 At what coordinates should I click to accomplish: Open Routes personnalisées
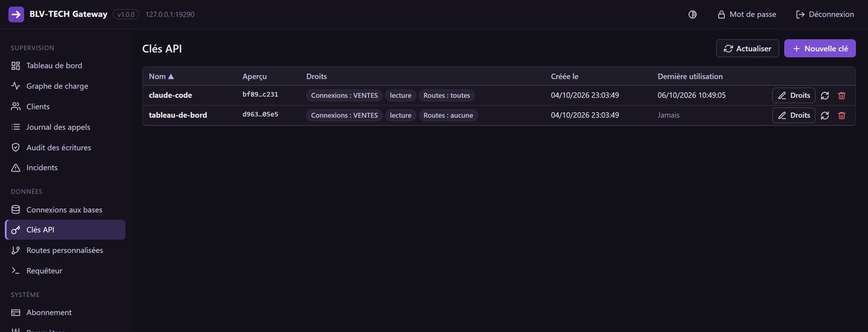[x=65, y=250]
